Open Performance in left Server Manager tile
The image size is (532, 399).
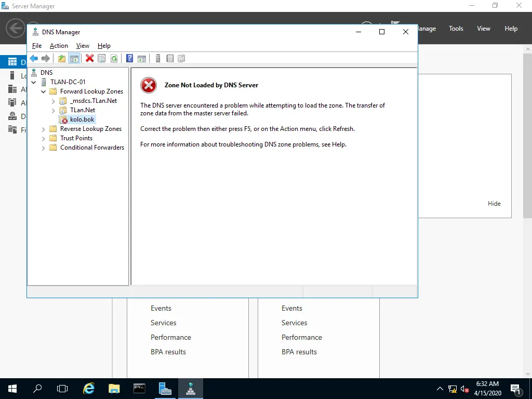coord(170,337)
